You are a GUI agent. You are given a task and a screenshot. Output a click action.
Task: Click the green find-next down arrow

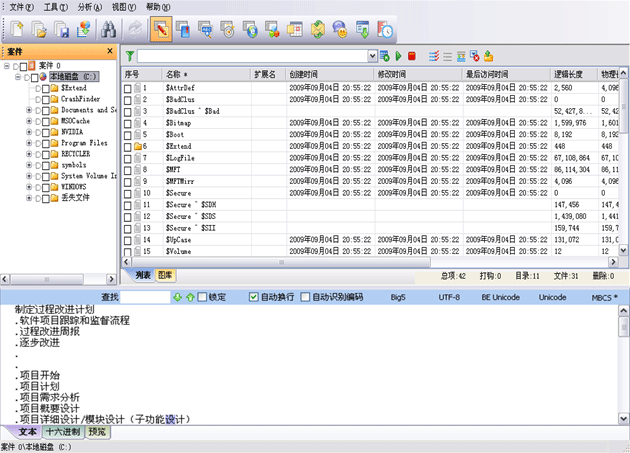tap(177, 297)
